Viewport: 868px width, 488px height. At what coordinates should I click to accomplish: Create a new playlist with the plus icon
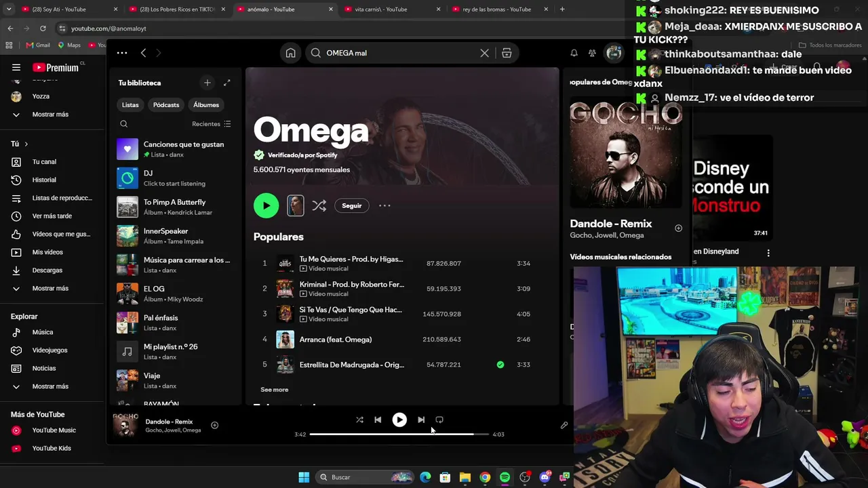coord(208,83)
